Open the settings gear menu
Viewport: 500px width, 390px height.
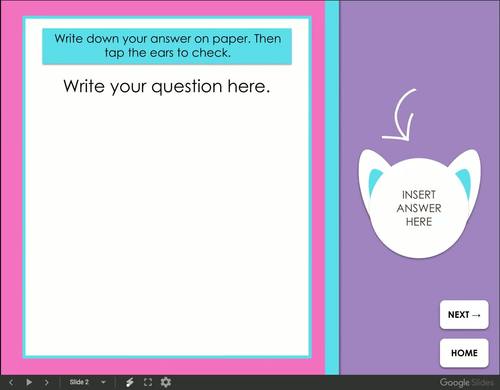coord(166,382)
